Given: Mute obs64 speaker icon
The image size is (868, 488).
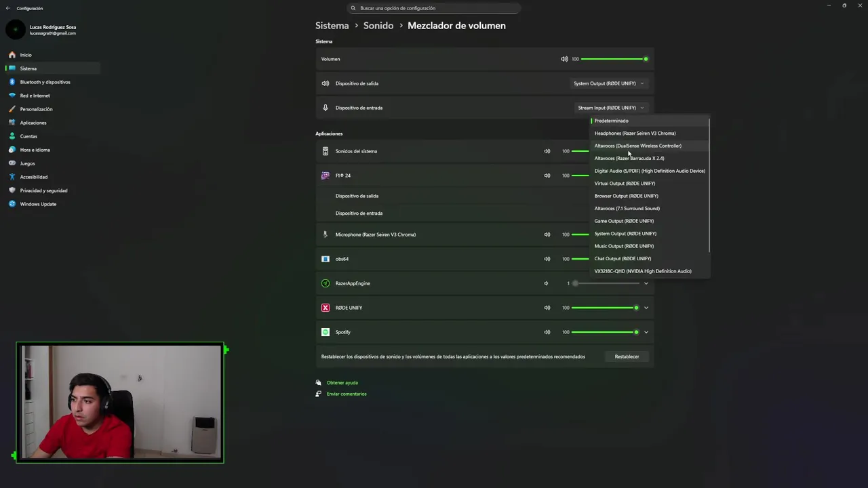Looking at the screenshot, I should pyautogui.click(x=547, y=259).
